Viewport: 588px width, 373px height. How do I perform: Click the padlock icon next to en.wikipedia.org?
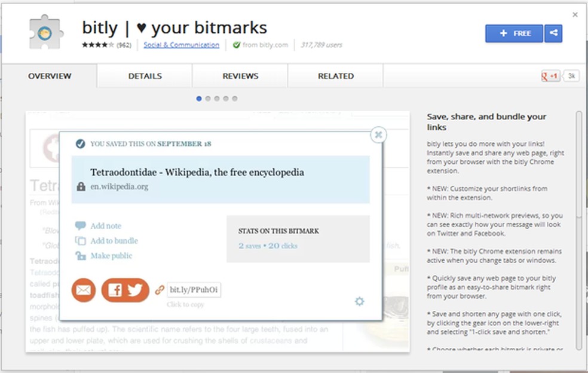coord(81,186)
